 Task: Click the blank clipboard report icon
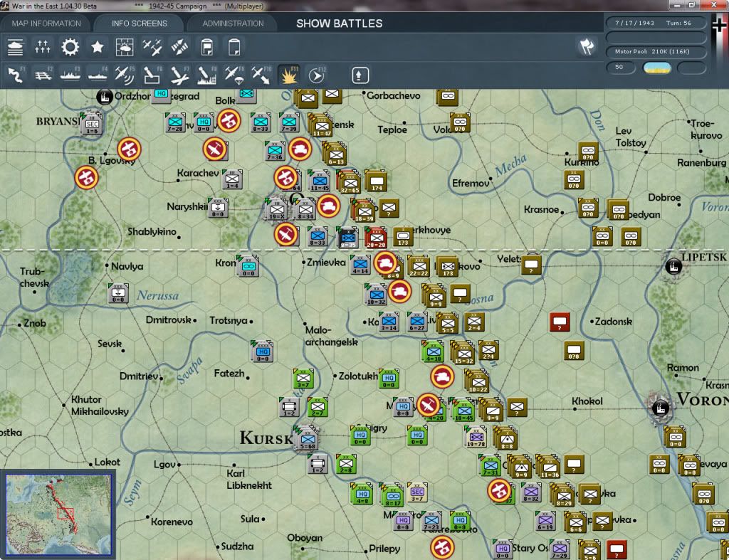pos(234,48)
